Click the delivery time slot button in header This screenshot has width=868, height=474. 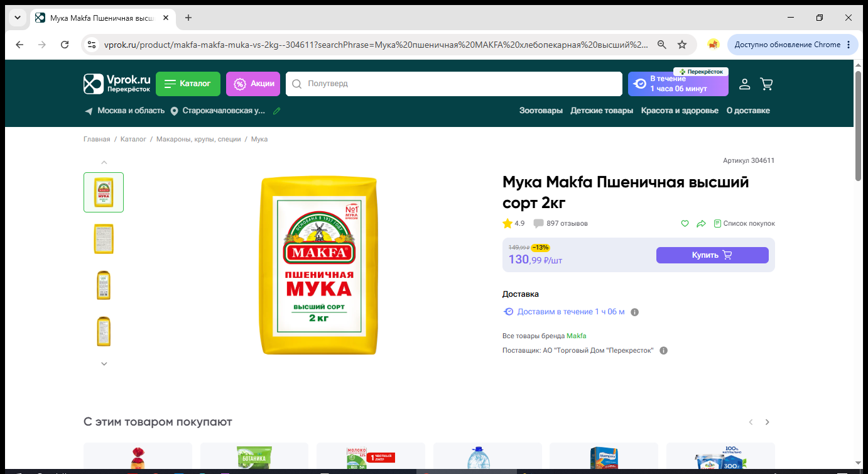click(x=678, y=84)
